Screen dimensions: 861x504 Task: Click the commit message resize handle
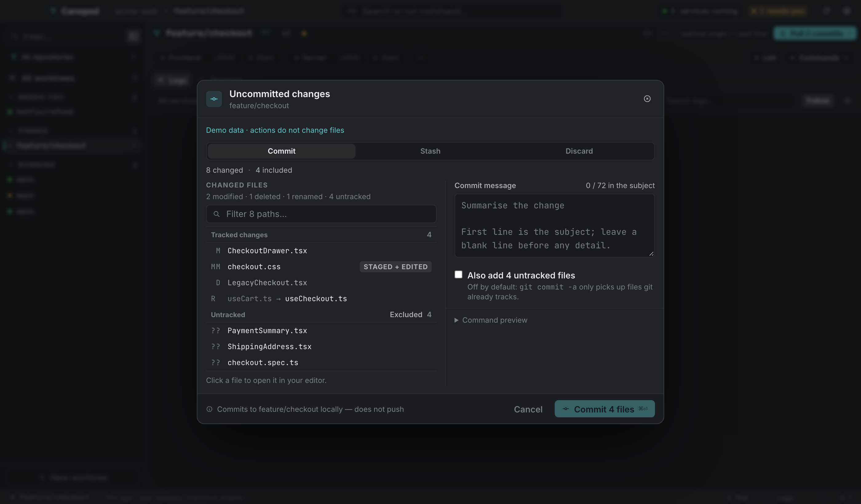[651, 254]
